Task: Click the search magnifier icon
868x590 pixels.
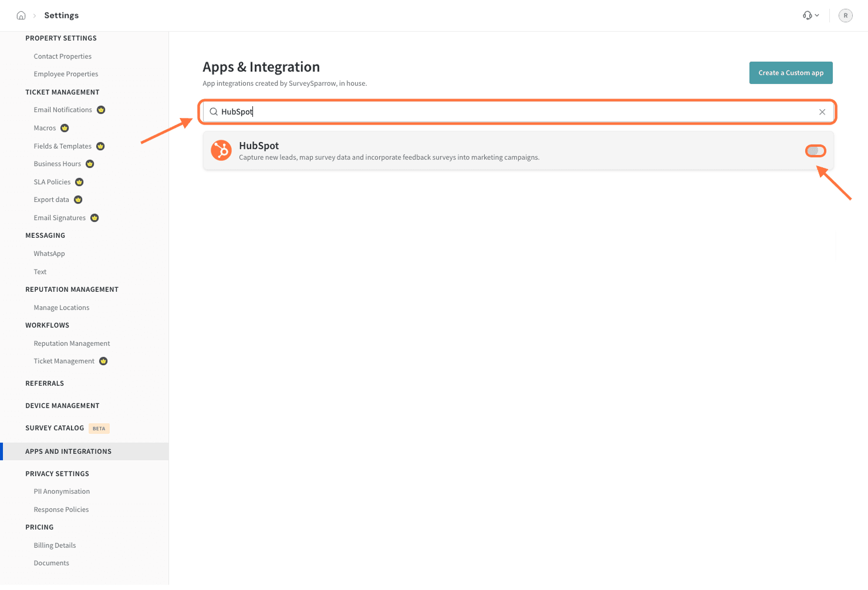Action: [x=214, y=112]
